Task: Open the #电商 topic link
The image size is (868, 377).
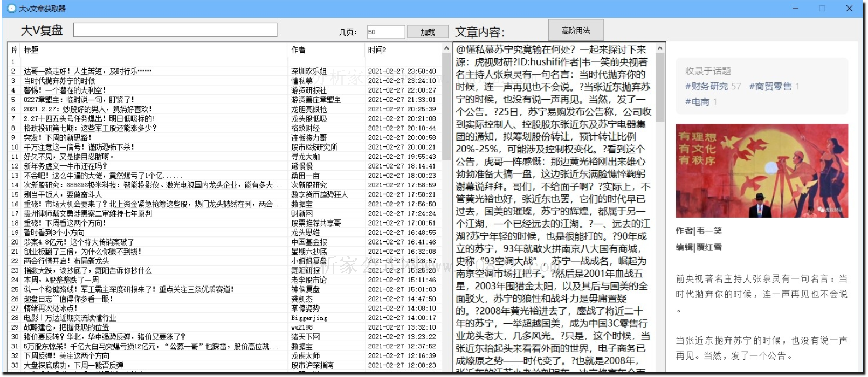Action: tap(697, 102)
